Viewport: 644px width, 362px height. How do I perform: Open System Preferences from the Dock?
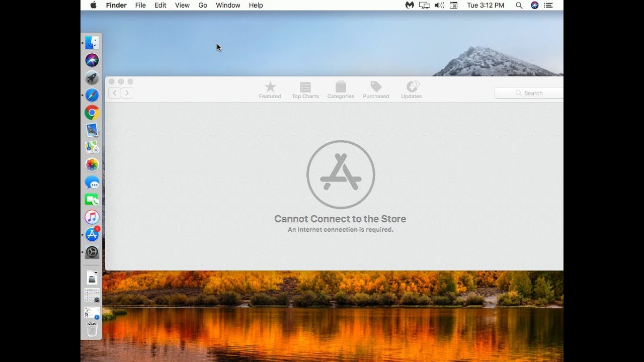coord(92,252)
